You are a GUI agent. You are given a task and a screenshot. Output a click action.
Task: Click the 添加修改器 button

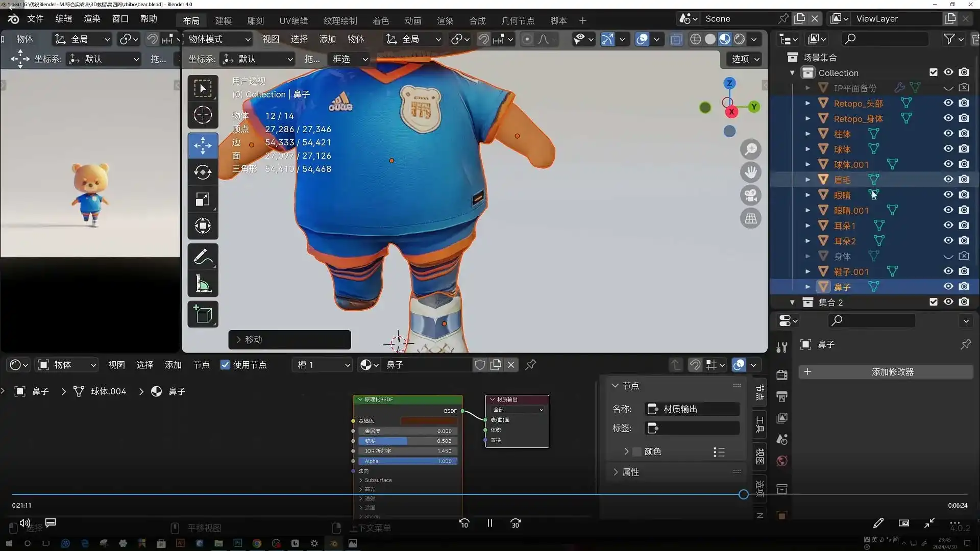coord(892,372)
